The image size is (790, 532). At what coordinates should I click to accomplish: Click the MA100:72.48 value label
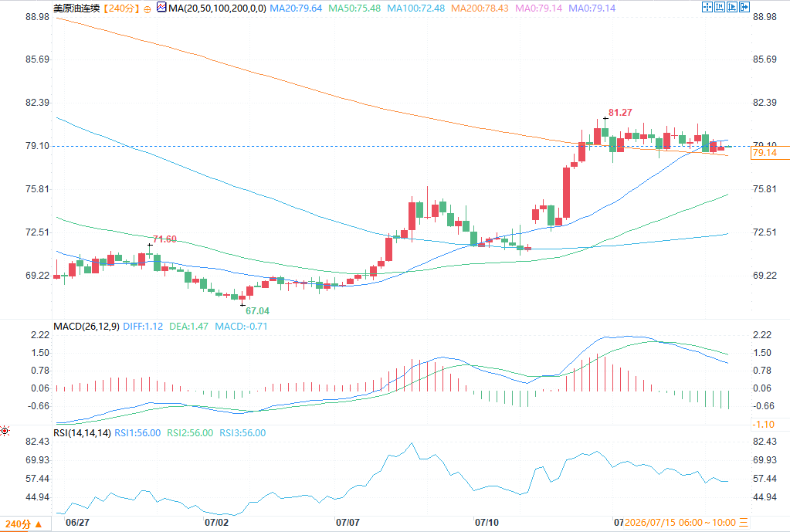coord(415,8)
